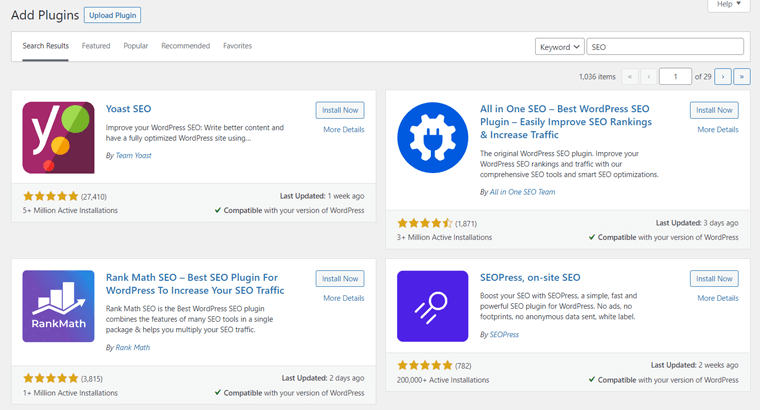Open All in One SEO title link
Screen dimensions: 760x410
click(x=566, y=122)
